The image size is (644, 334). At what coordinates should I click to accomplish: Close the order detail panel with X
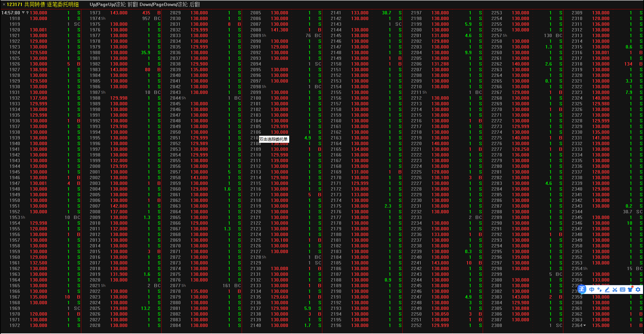4,4
